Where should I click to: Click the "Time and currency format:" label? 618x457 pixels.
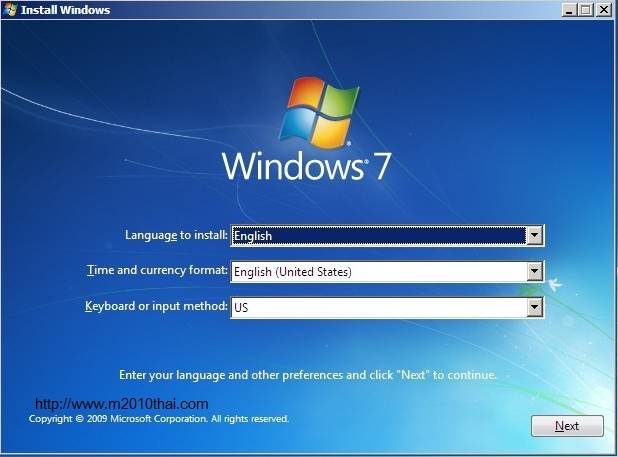pyautogui.click(x=157, y=270)
